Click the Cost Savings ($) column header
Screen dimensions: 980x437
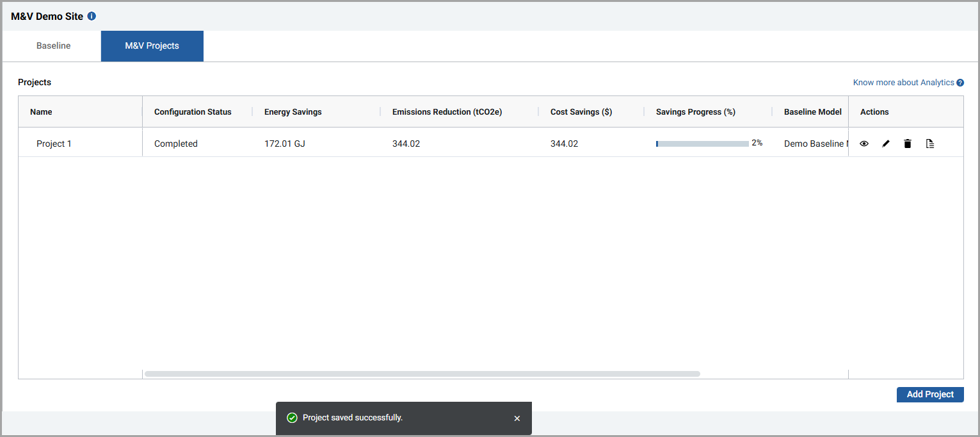(x=581, y=112)
